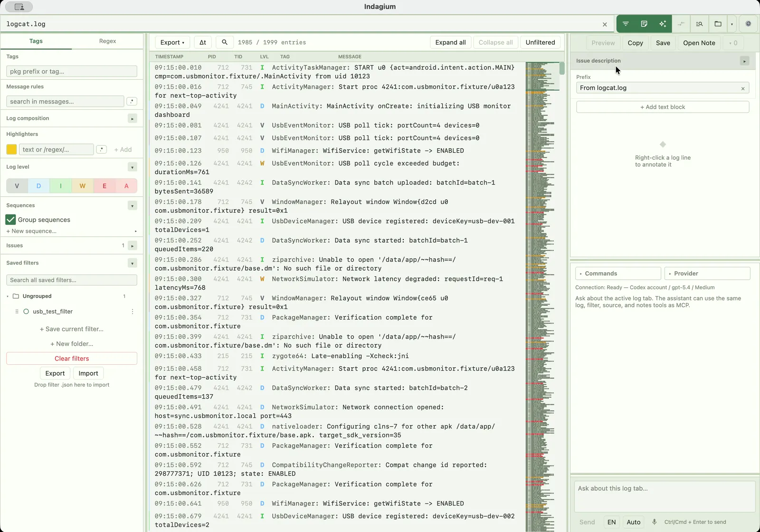
Task: Click + Add text block
Action: [x=663, y=107]
